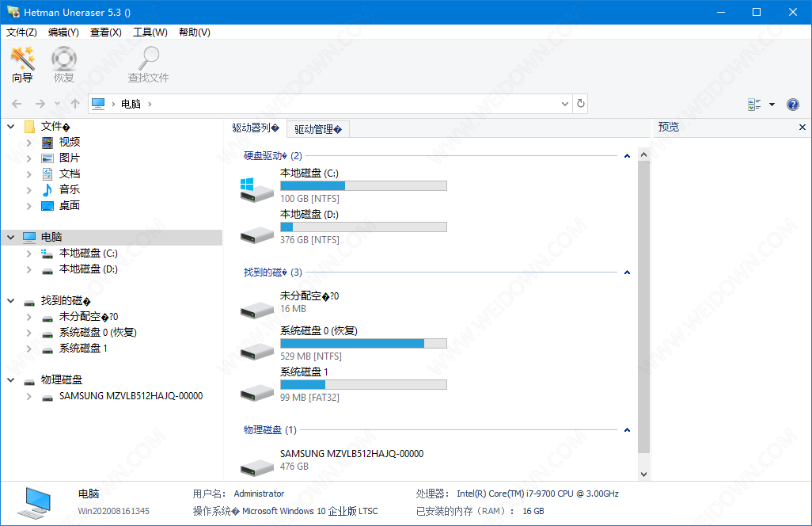
Task: Click the 本地磁盘 (D:) usage bar
Action: pyautogui.click(x=363, y=227)
